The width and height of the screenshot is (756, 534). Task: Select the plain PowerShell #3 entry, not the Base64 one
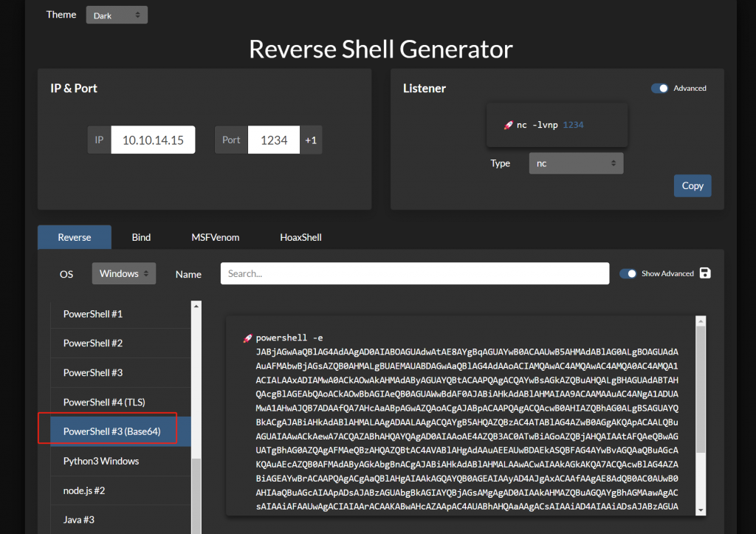[120, 372]
